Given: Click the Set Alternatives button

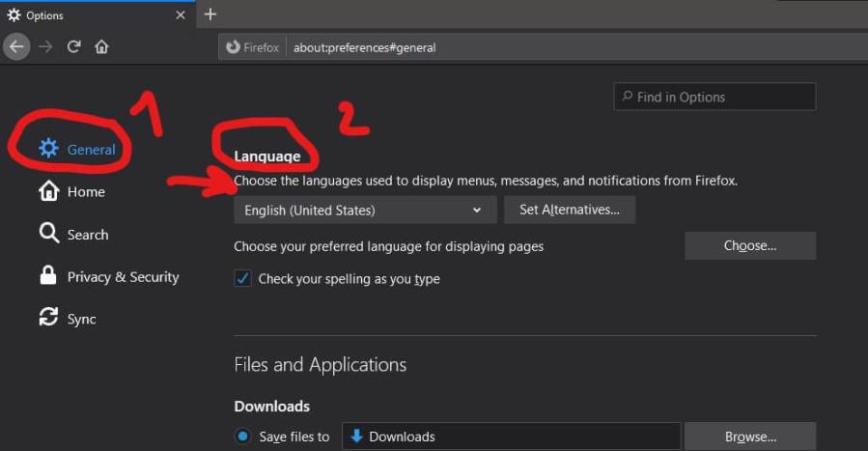Looking at the screenshot, I should [x=570, y=210].
